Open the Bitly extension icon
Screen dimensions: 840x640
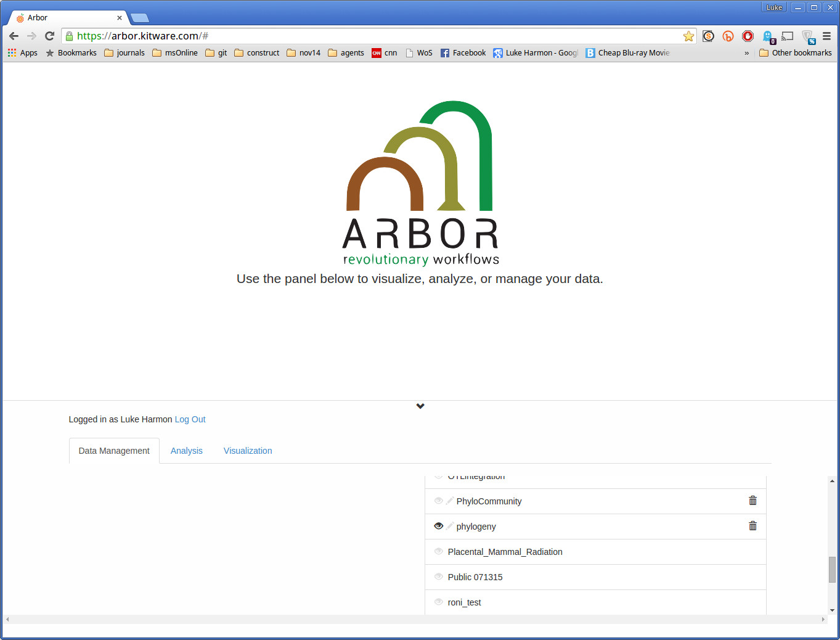point(728,36)
